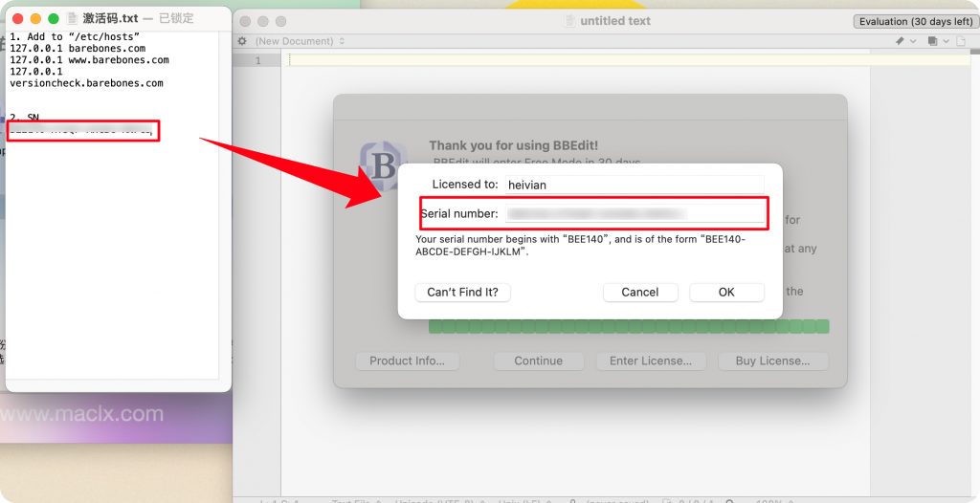Open the (New Document) file popup

point(300,41)
